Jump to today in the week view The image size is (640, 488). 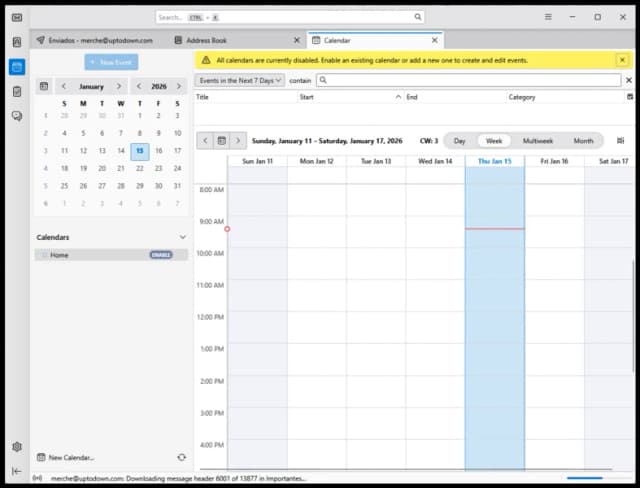pyautogui.click(x=222, y=141)
